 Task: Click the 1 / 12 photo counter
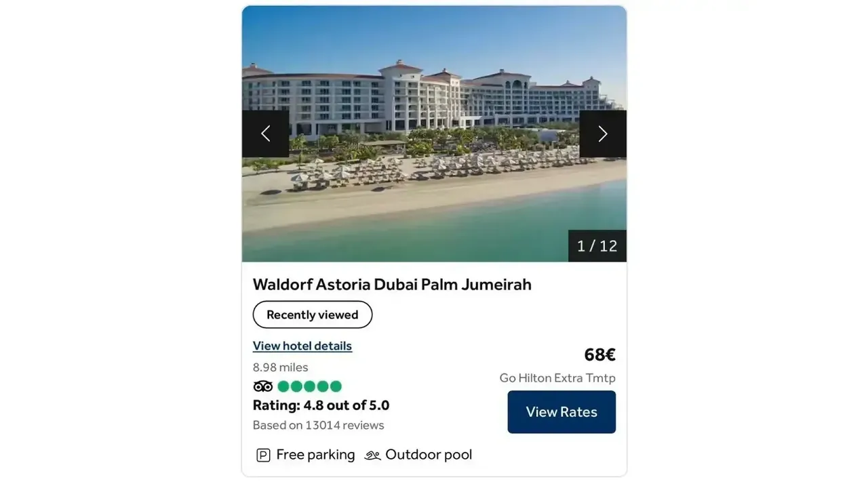click(597, 246)
